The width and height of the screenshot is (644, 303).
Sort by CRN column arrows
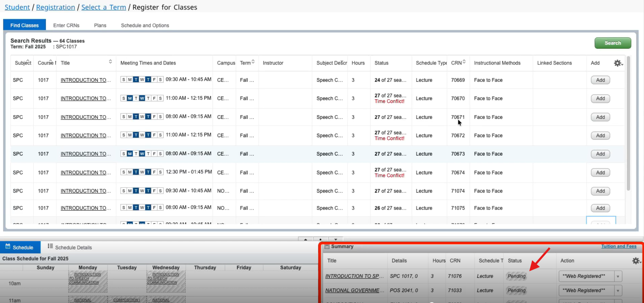pyautogui.click(x=464, y=61)
